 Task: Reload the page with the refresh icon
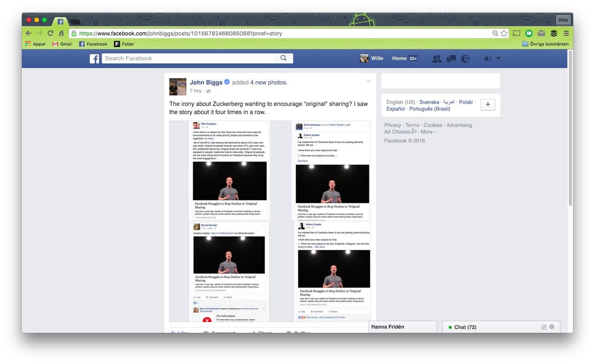tap(50, 33)
